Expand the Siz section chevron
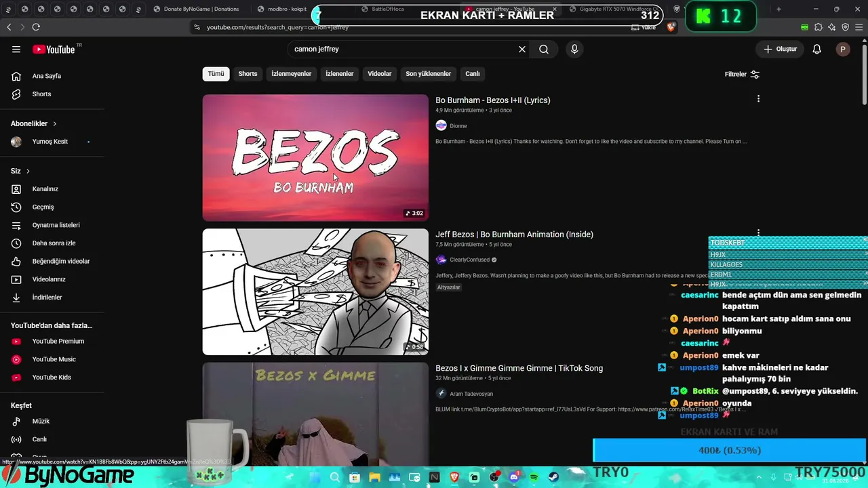 tap(28, 171)
